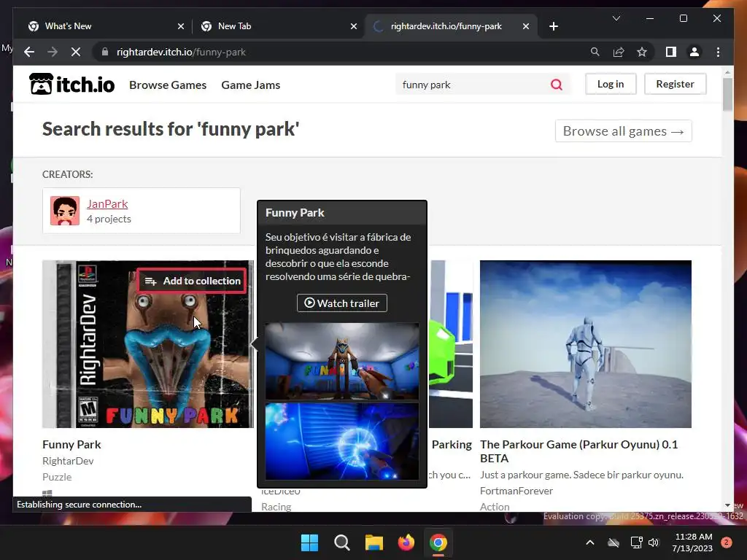747x560 pixels.
Task: Close the New Tab tab
Action: click(354, 26)
